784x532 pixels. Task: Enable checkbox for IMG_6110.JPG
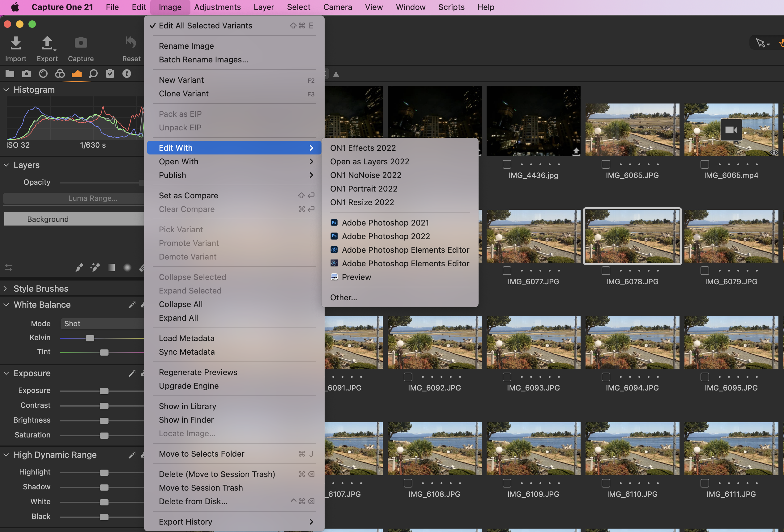click(x=606, y=483)
